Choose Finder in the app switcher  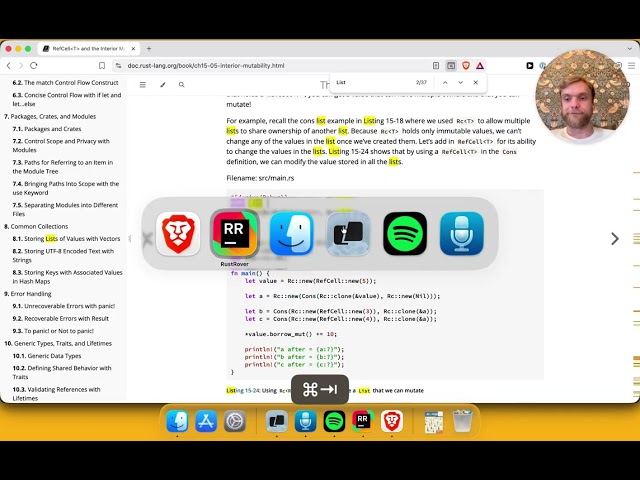coord(291,234)
